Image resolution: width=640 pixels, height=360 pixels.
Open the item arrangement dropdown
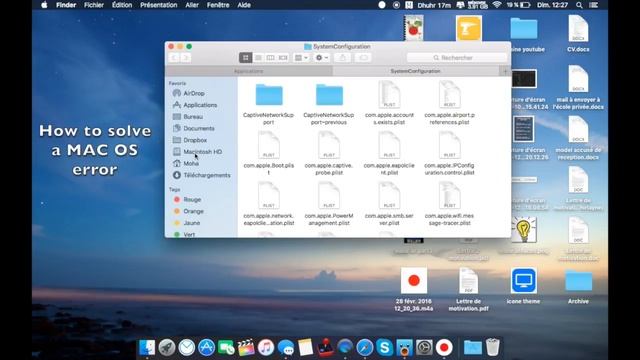pos(301,58)
